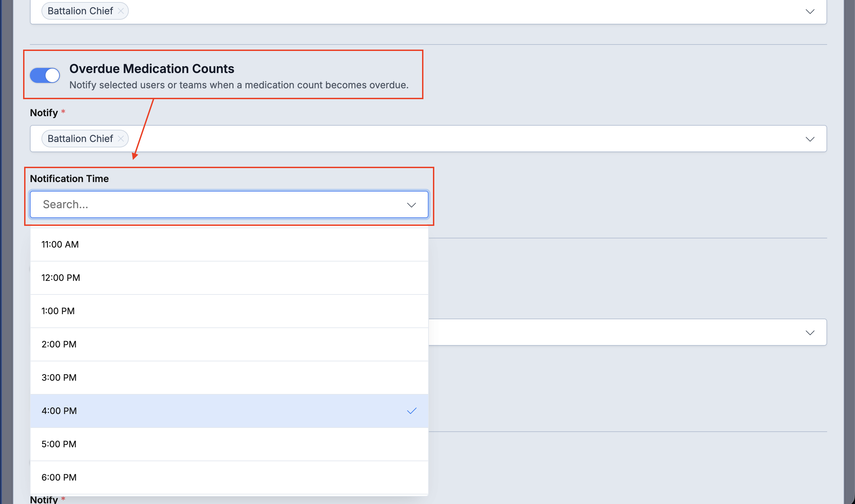855x504 pixels.
Task: Select 11:00 AM option
Action: point(229,245)
